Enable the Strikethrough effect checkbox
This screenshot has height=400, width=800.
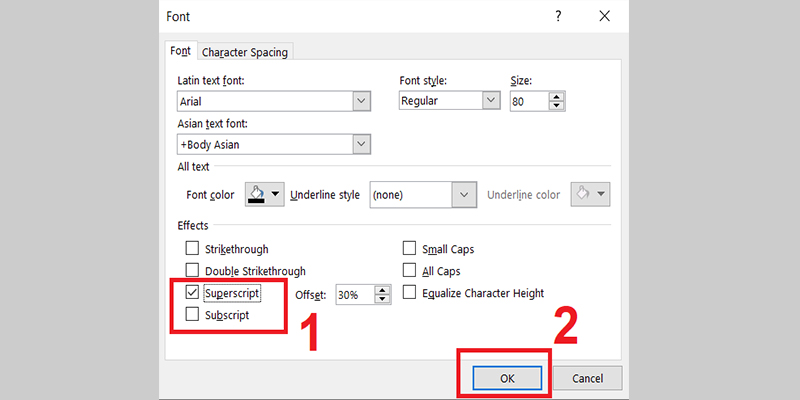click(x=192, y=248)
